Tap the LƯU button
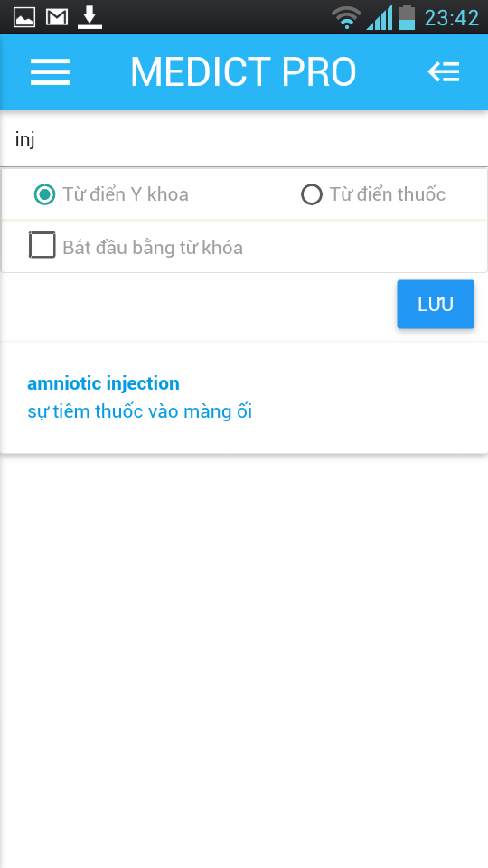 coord(436,305)
